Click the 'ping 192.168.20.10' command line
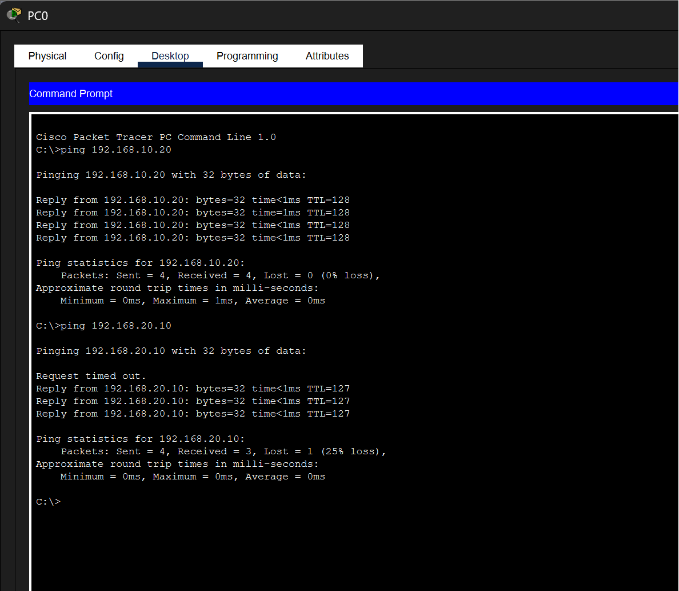Viewport: 679px width, 591px height. click(103, 326)
